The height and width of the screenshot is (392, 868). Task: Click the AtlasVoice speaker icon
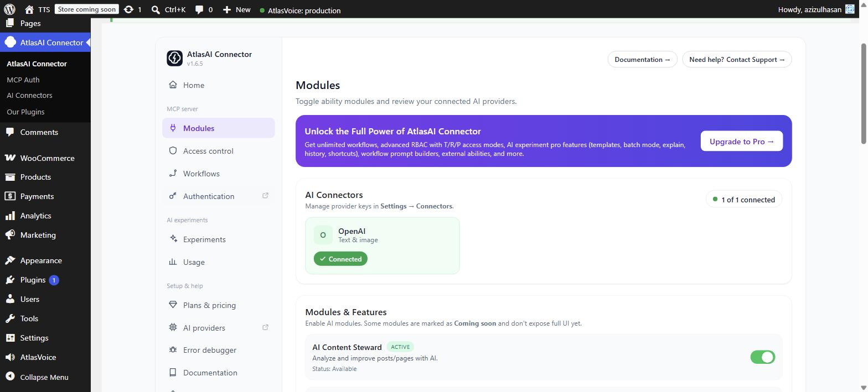[x=10, y=357]
